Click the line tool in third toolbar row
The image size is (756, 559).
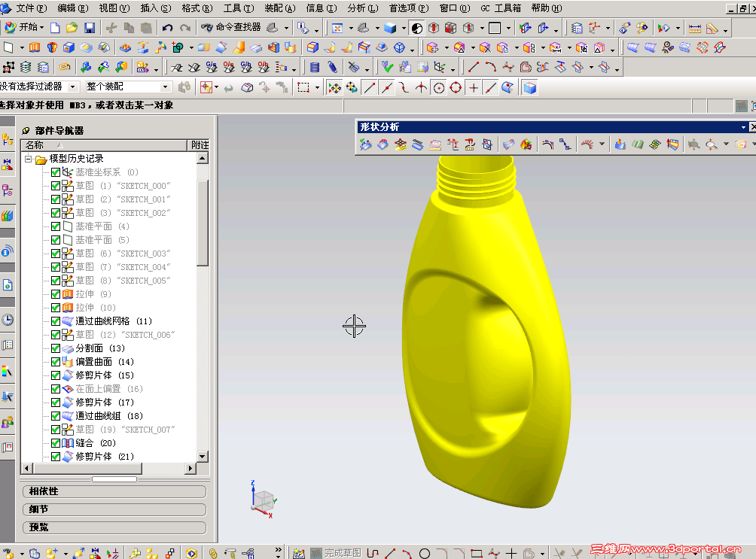tap(474, 68)
